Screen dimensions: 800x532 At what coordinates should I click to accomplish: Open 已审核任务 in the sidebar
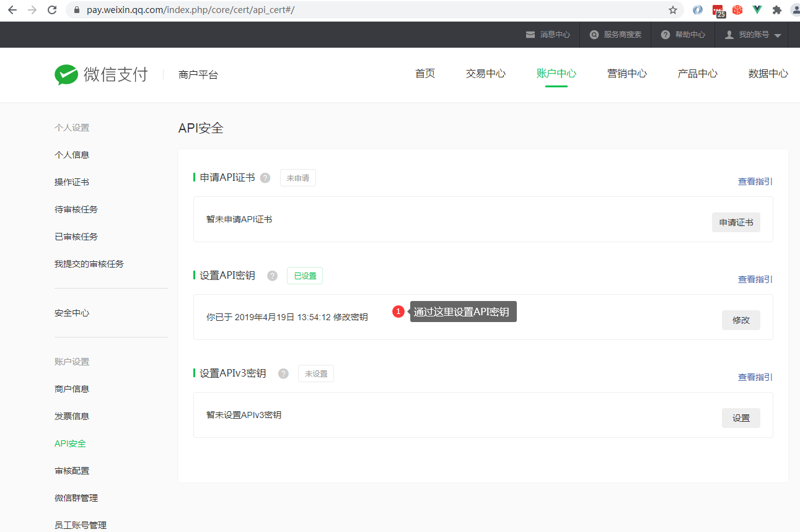[x=76, y=237]
